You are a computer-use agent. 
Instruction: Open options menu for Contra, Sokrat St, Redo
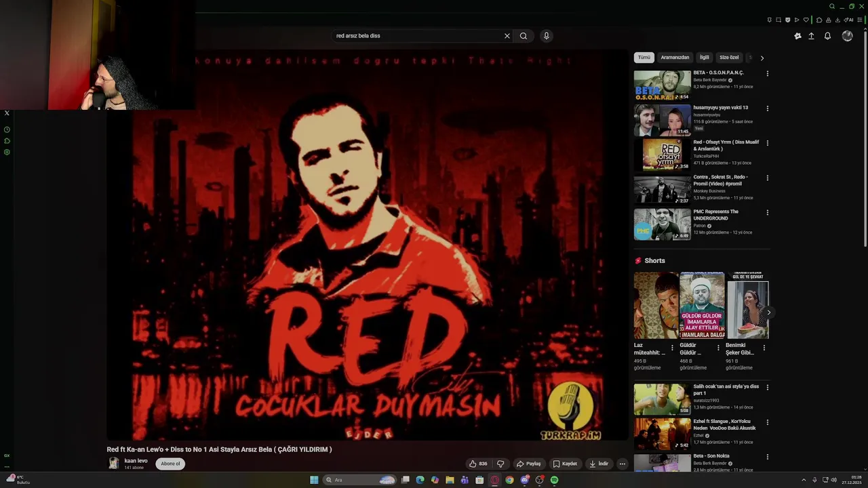pos(768,178)
